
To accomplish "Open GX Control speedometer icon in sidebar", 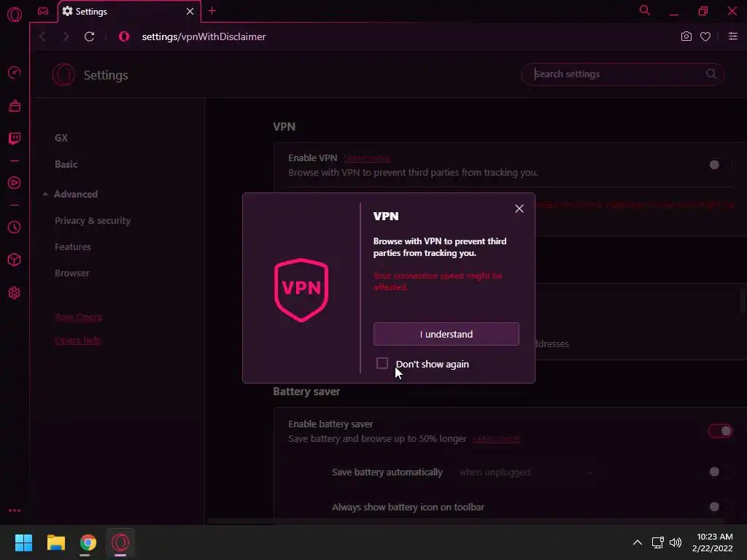I will 15,72.
